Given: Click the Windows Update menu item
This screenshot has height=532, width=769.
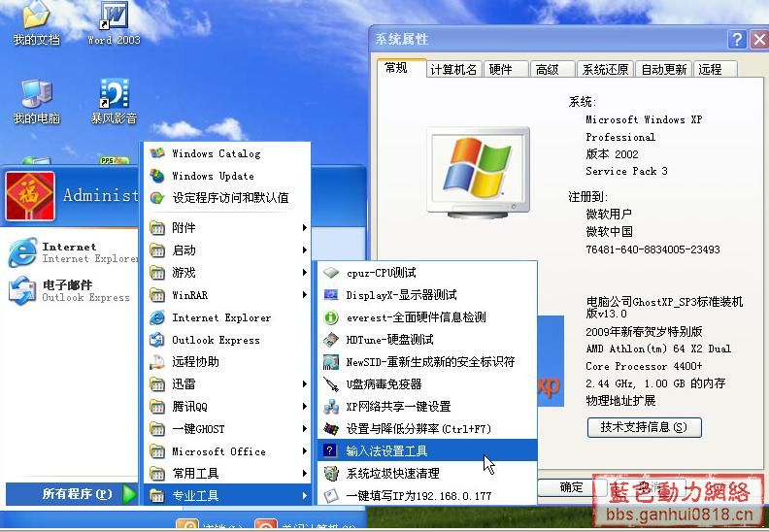Looking at the screenshot, I should pyautogui.click(x=213, y=176).
